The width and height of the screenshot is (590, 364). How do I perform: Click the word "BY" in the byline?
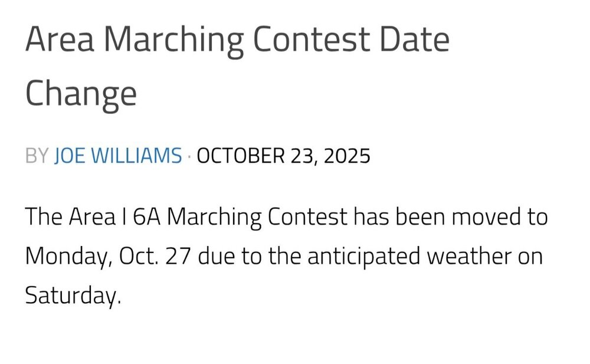[x=37, y=156]
